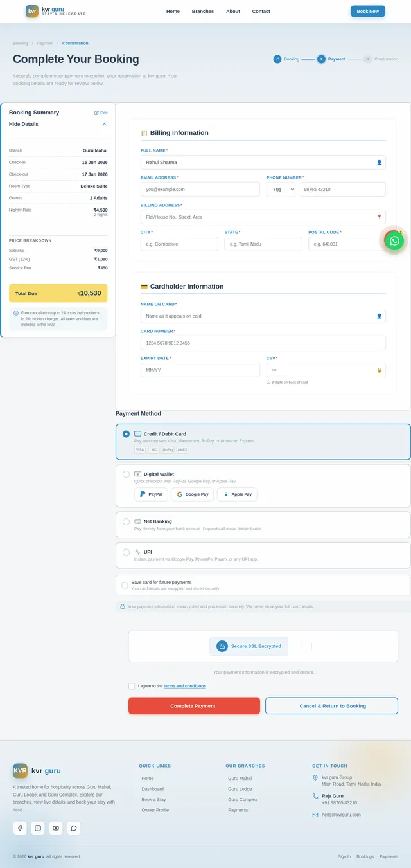Click the AMEX card badge
Image resolution: width=411 pixels, height=868 pixels.
[x=182, y=450]
